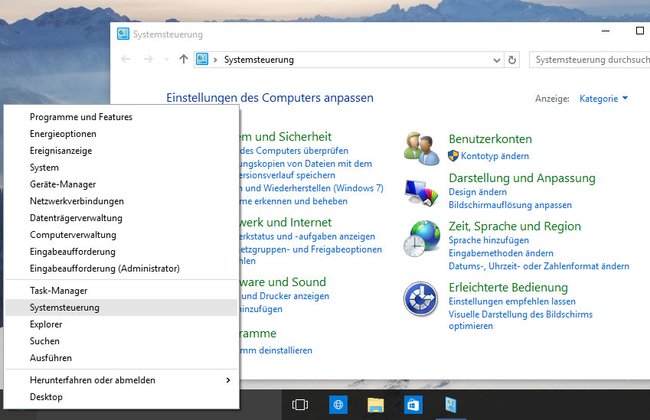Open Ereignisanzeige from the context menu
This screenshot has height=420, width=650.
122,151
